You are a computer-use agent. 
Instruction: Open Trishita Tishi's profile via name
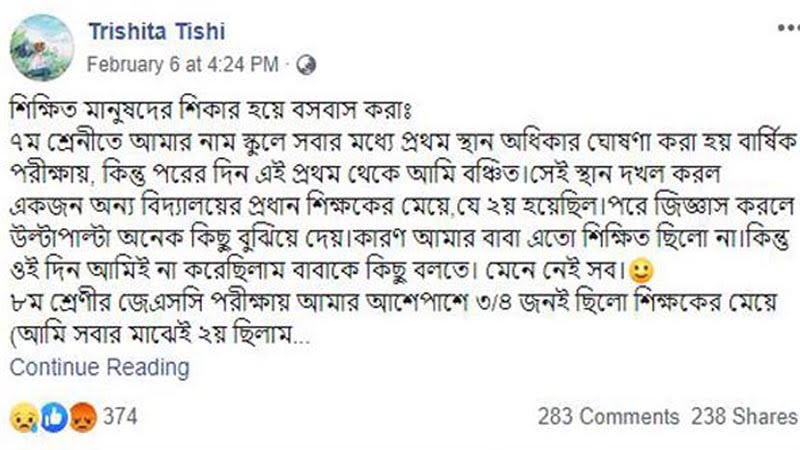157,32
